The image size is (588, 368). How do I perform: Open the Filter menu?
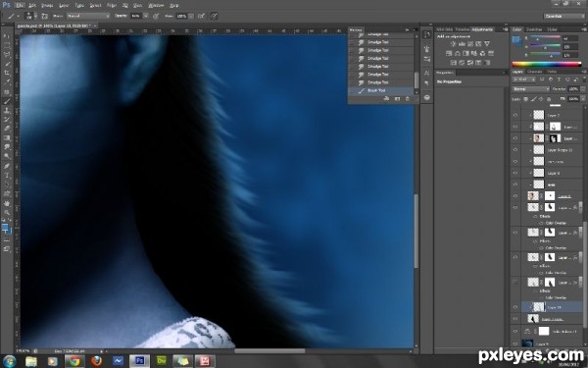(x=112, y=5)
